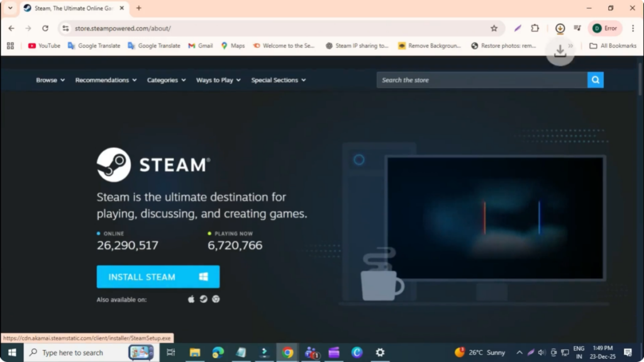This screenshot has width=644, height=362.
Task: Open File Explorer from the taskbar
Action: coord(195,353)
